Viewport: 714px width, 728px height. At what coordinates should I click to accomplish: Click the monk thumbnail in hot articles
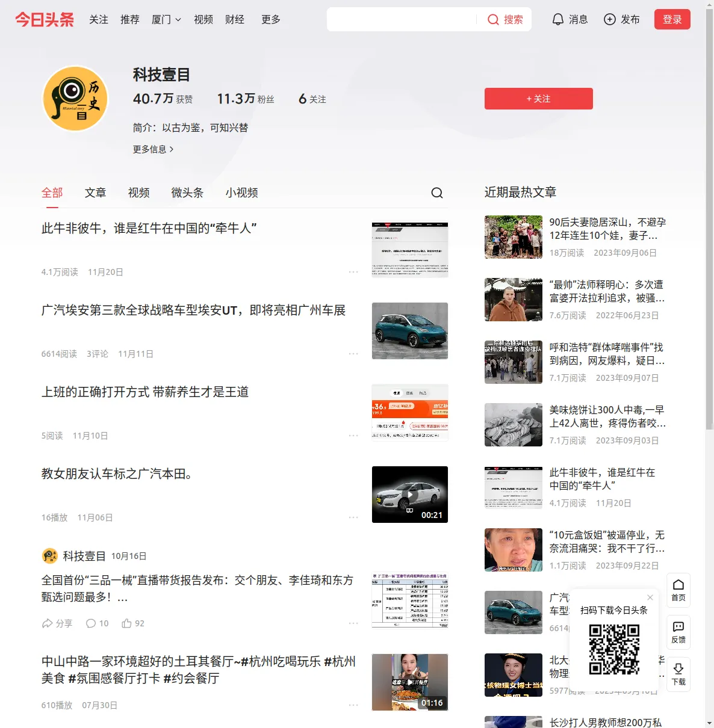514,300
